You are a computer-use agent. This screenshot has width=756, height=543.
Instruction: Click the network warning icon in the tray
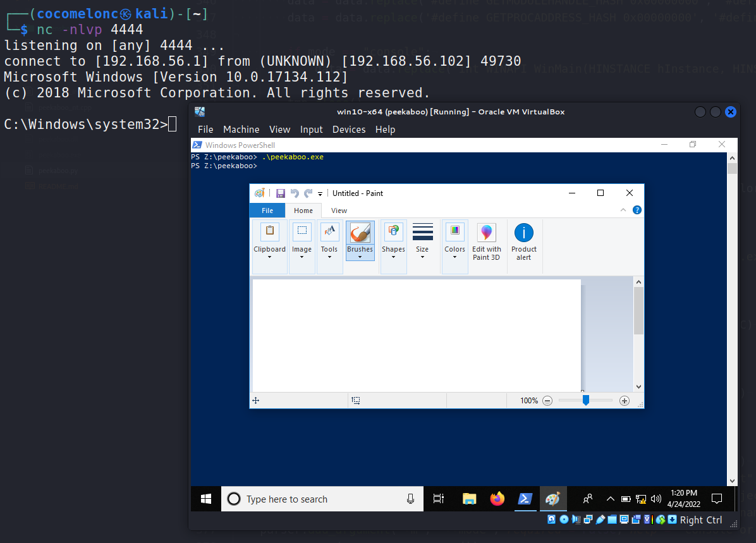point(641,499)
